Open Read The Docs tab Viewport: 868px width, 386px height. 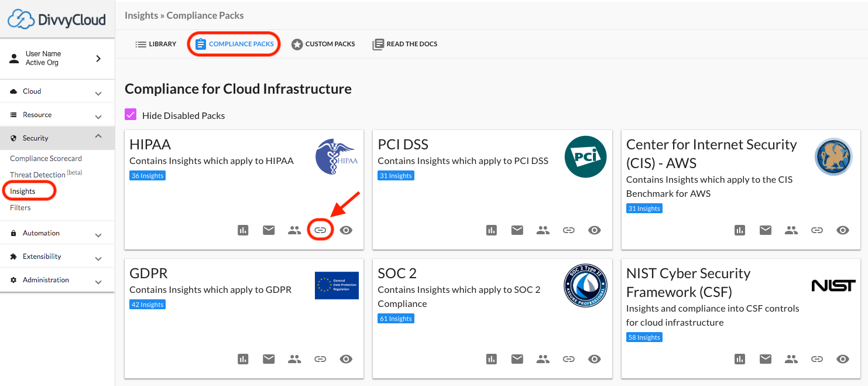pos(405,44)
